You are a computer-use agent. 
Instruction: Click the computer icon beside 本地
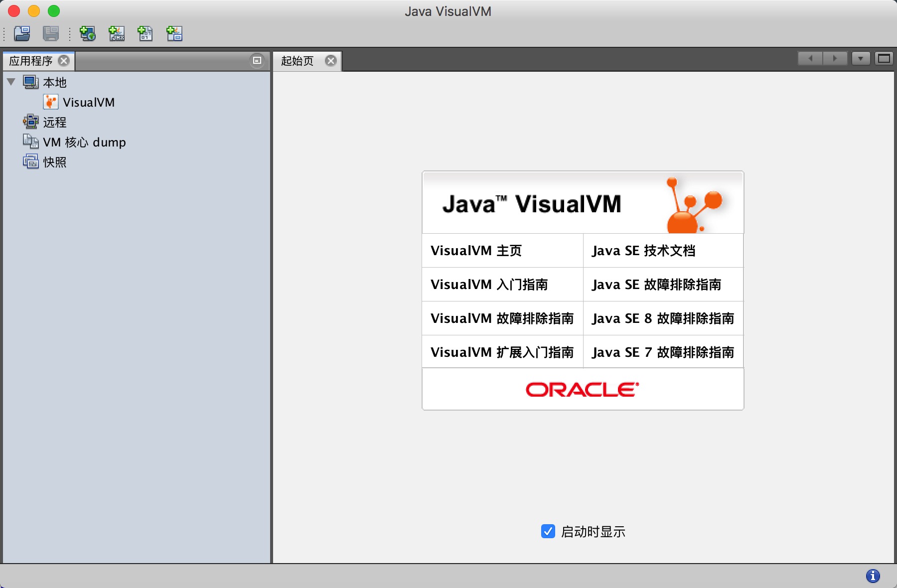30,82
